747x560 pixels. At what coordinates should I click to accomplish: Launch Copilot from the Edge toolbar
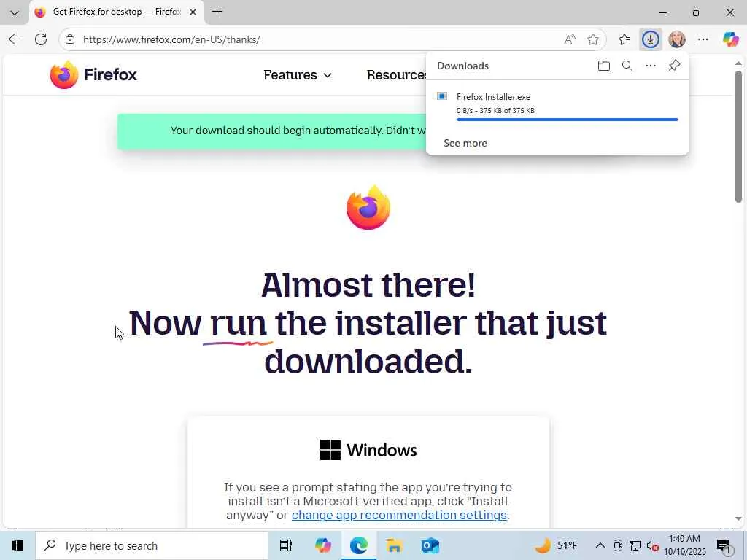pyautogui.click(x=730, y=39)
